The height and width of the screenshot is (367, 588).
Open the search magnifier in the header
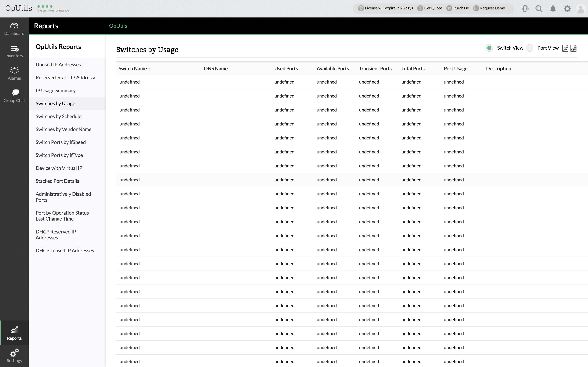[x=539, y=9]
